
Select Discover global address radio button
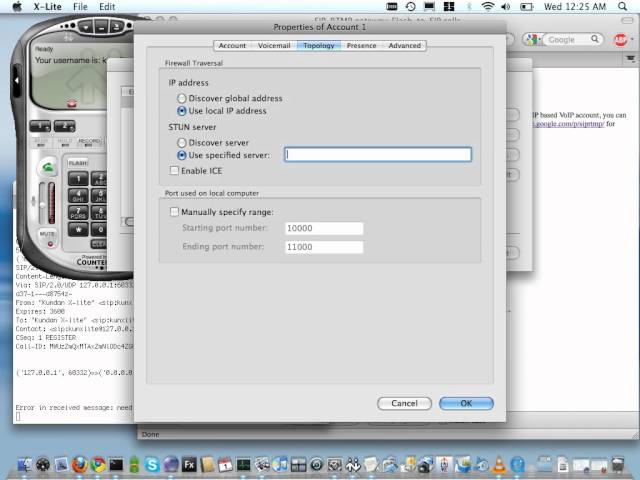click(182, 98)
